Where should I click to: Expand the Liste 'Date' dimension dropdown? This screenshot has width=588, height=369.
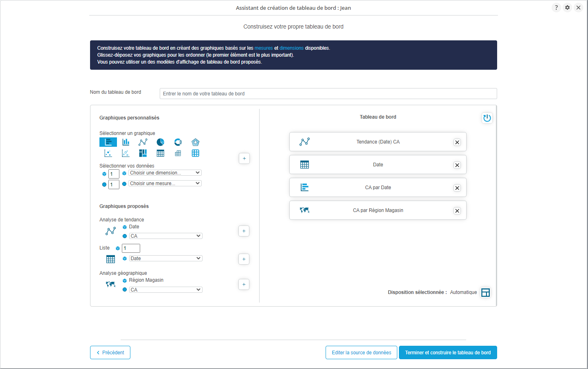[x=165, y=259]
